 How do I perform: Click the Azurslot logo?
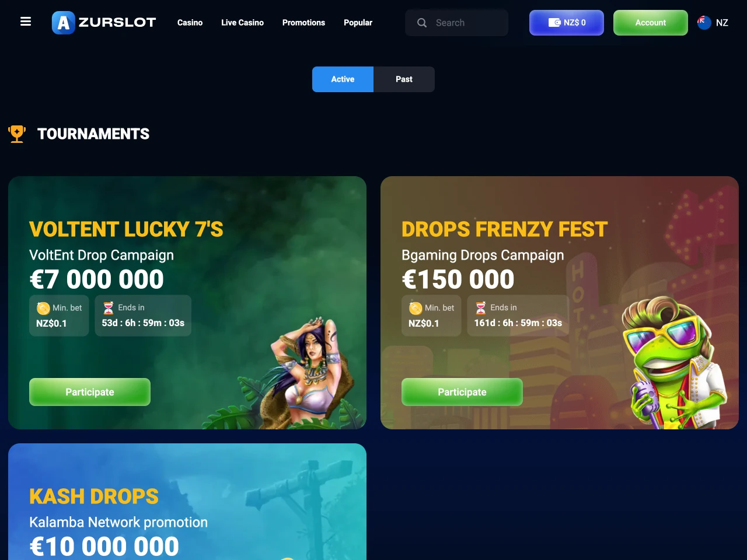pos(104,23)
